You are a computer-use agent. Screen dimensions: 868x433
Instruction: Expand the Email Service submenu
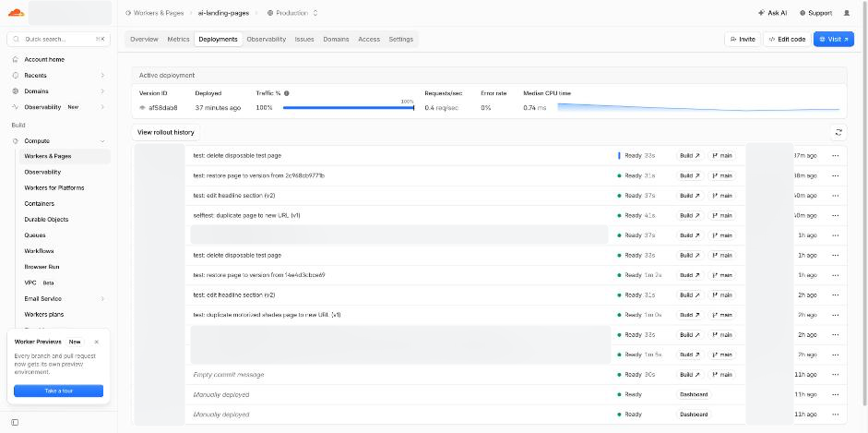[x=102, y=299]
